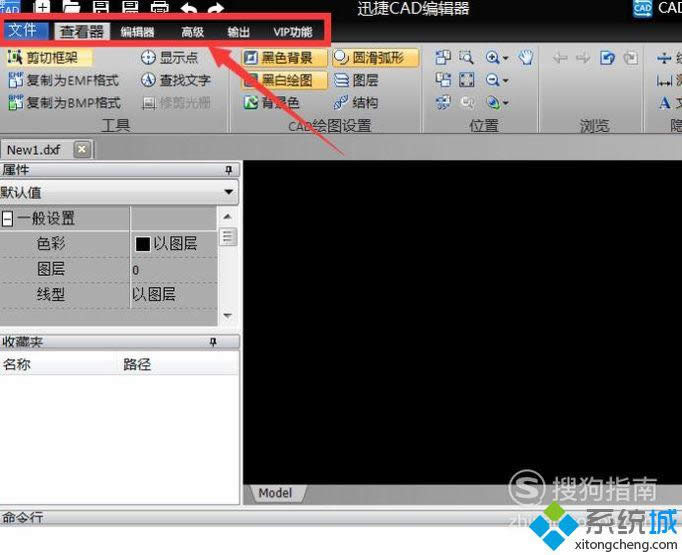The height and width of the screenshot is (555, 682).
Task: Click the black 色彩 color swatch
Action: click(x=143, y=244)
